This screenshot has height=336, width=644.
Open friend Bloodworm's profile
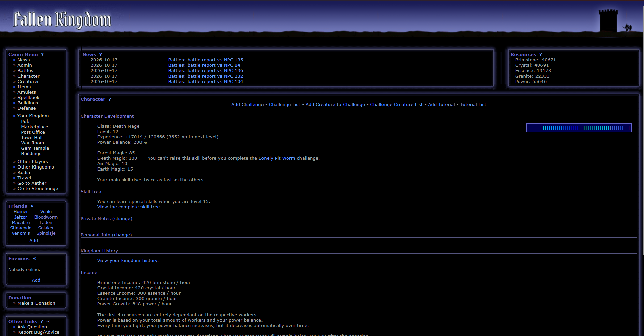(x=46, y=217)
